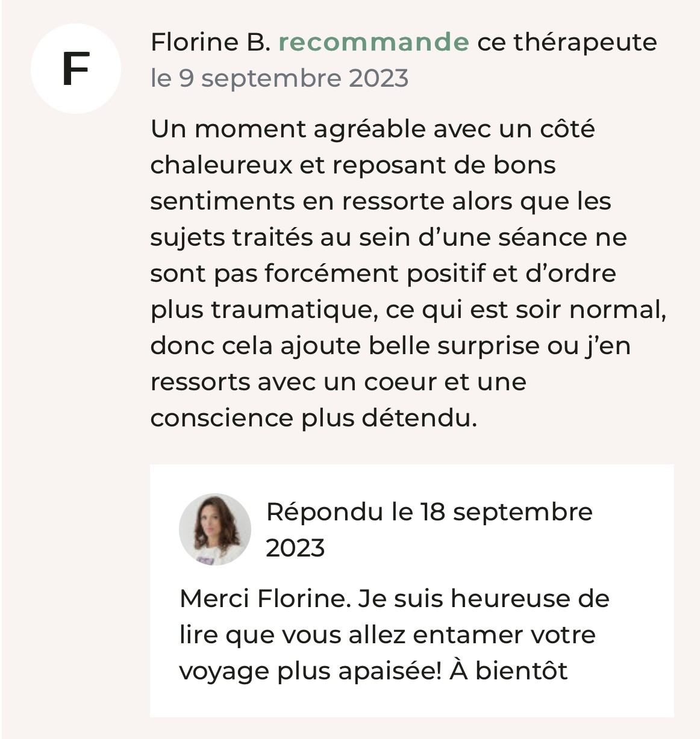Click the words plus traumatique in the review

point(264,310)
